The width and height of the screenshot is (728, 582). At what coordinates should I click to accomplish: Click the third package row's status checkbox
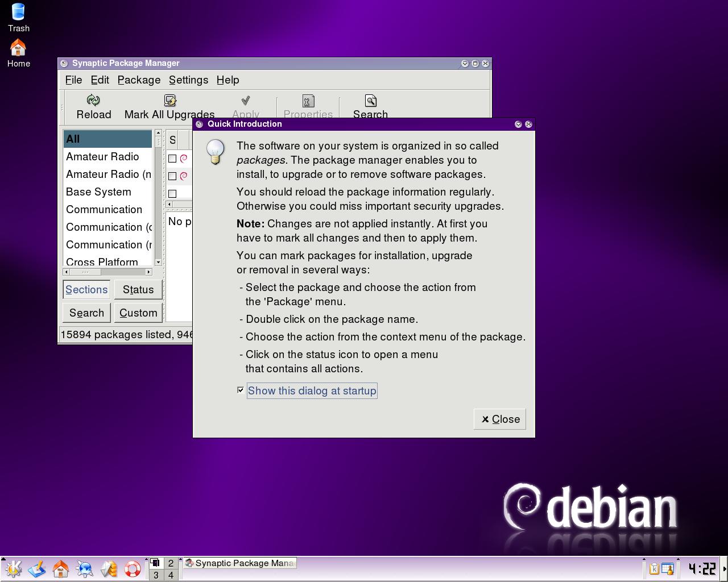click(x=172, y=194)
